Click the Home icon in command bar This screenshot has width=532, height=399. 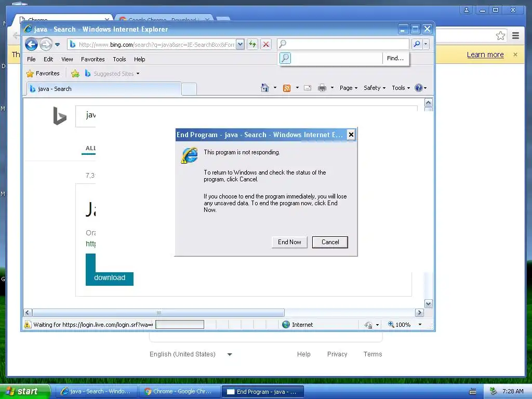click(x=264, y=88)
